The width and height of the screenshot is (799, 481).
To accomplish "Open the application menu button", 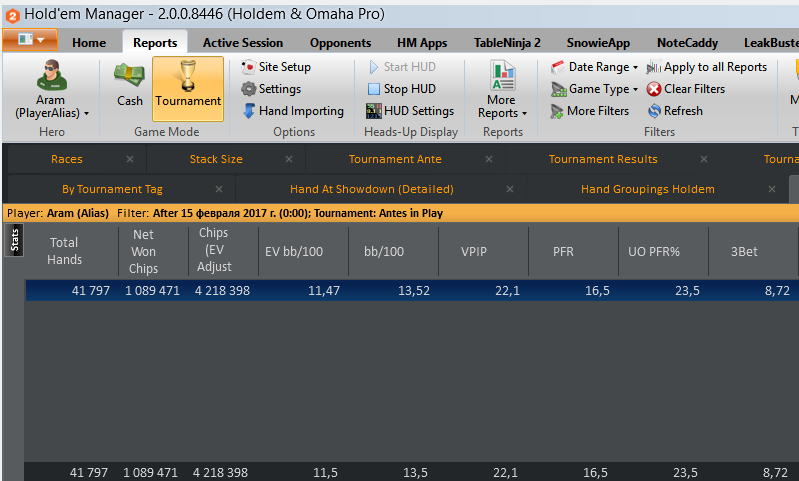I will 30,40.
